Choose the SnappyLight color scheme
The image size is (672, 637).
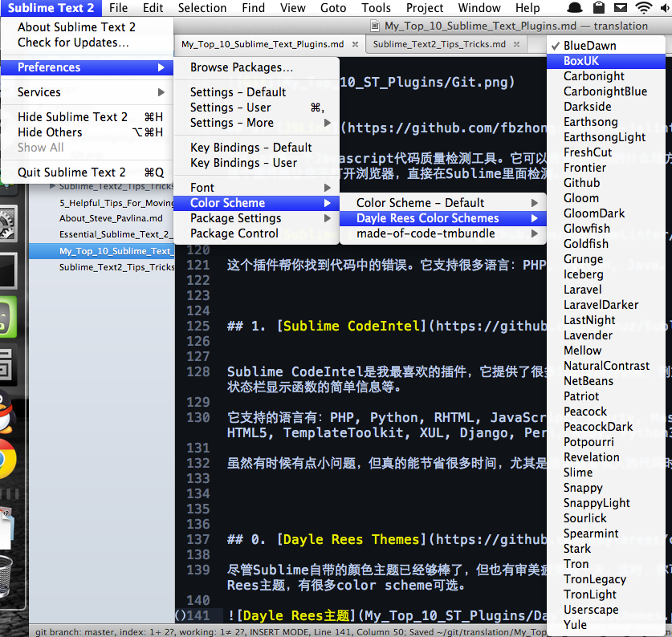(x=606, y=502)
